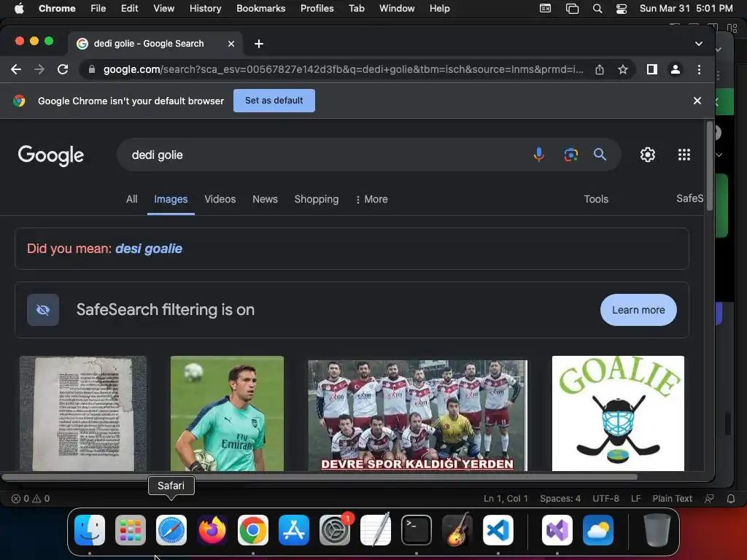Open the Shopping results tab
The image size is (747, 560).
click(317, 199)
